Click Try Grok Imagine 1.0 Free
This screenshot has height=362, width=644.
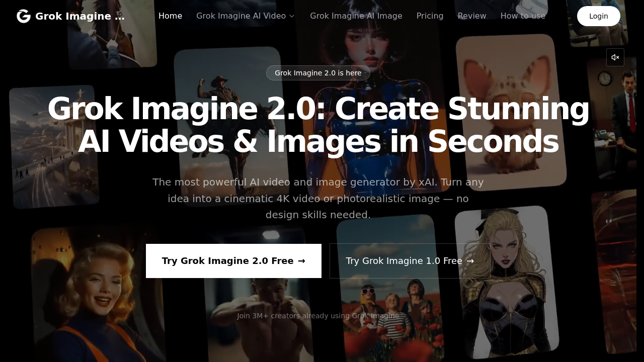410,261
